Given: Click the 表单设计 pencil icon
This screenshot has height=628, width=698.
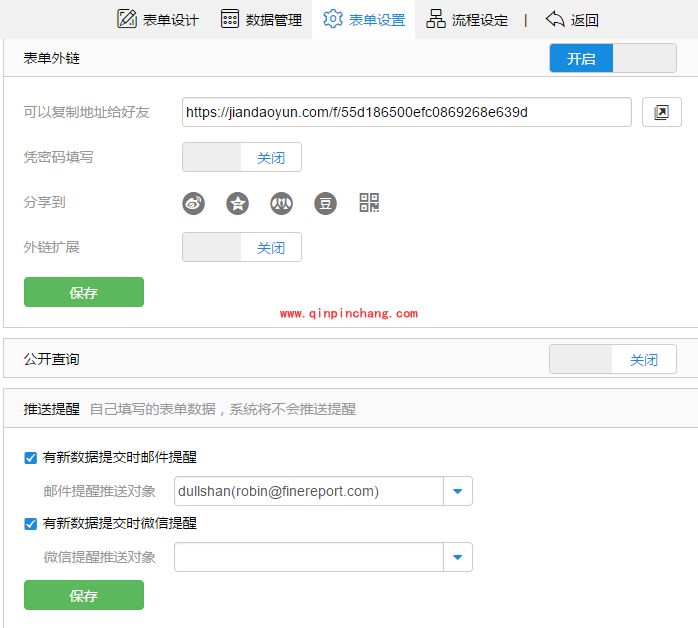Looking at the screenshot, I should click(127, 19).
